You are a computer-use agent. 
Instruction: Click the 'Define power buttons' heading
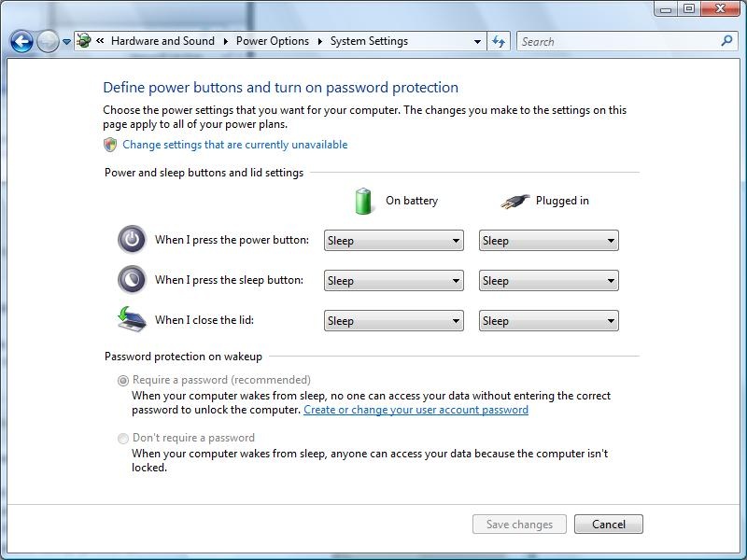coord(281,88)
